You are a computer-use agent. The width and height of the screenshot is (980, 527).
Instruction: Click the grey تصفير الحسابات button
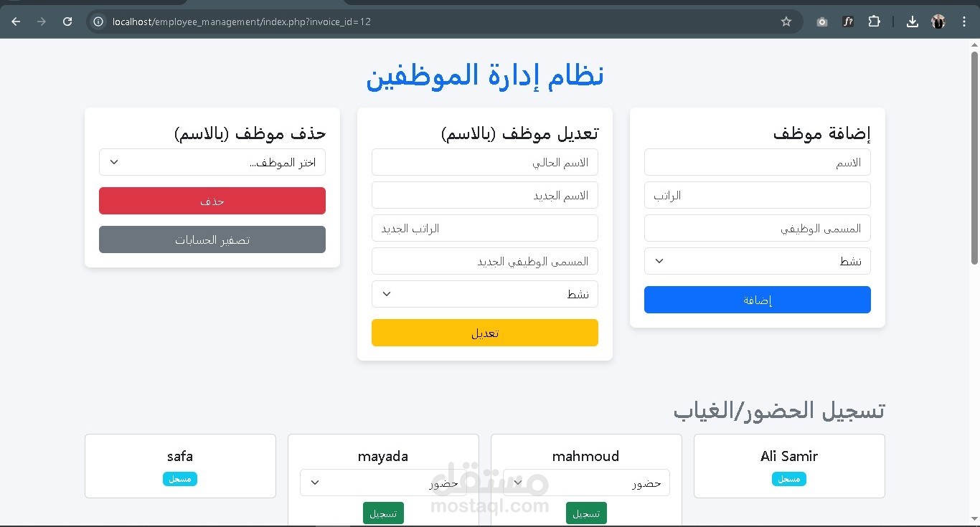(212, 239)
